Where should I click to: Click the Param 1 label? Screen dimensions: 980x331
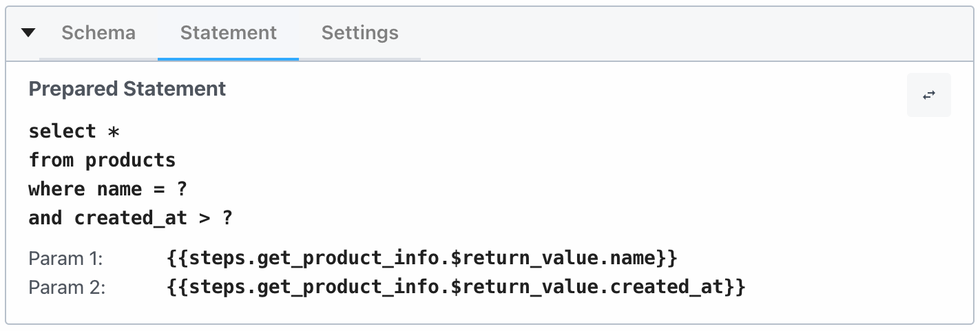[65, 259]
